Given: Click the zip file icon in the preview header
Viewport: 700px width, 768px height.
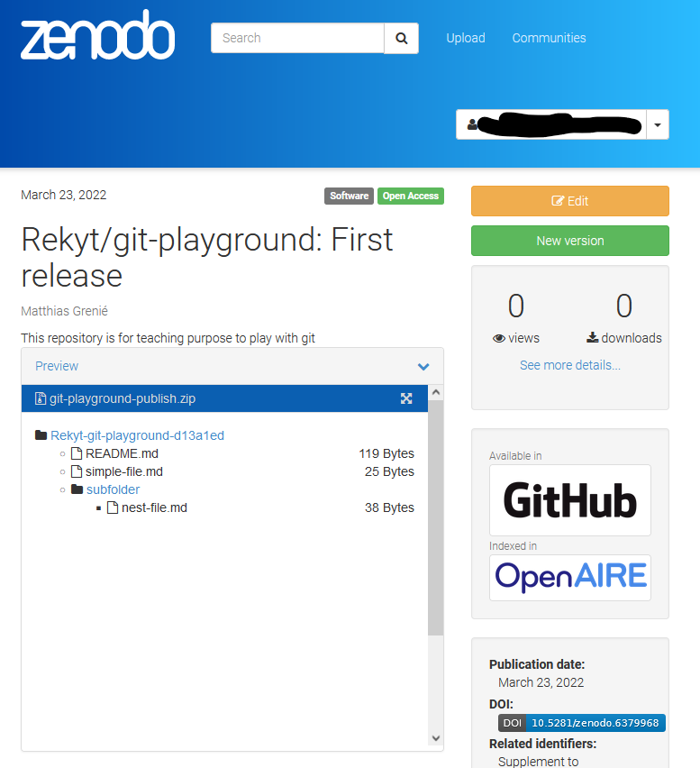Looking at the screenshot, I should coord(41,398).
